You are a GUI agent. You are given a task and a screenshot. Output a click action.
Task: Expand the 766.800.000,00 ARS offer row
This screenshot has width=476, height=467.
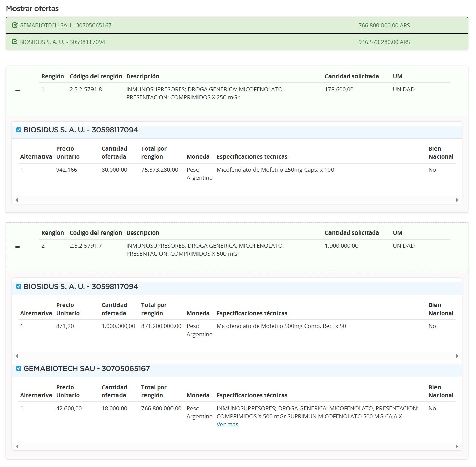(384, 25)
